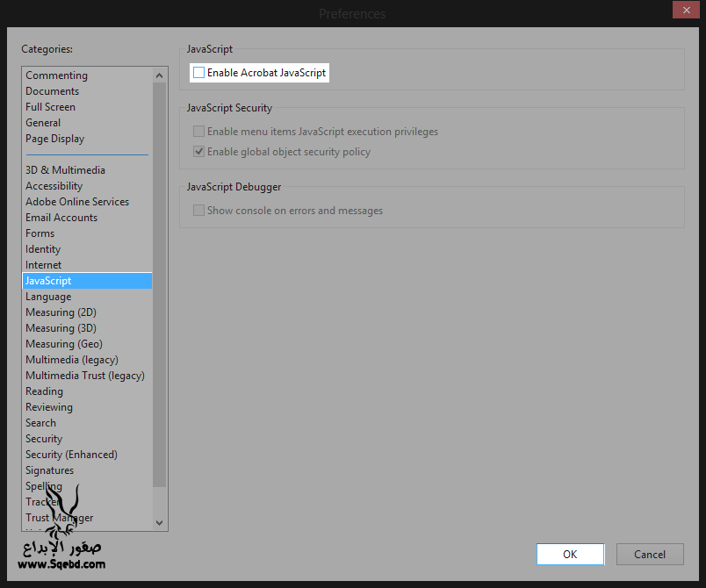This screenshot has width=706, height=588.
Task: Go to Accessibility category
Action: pos(54,186)
